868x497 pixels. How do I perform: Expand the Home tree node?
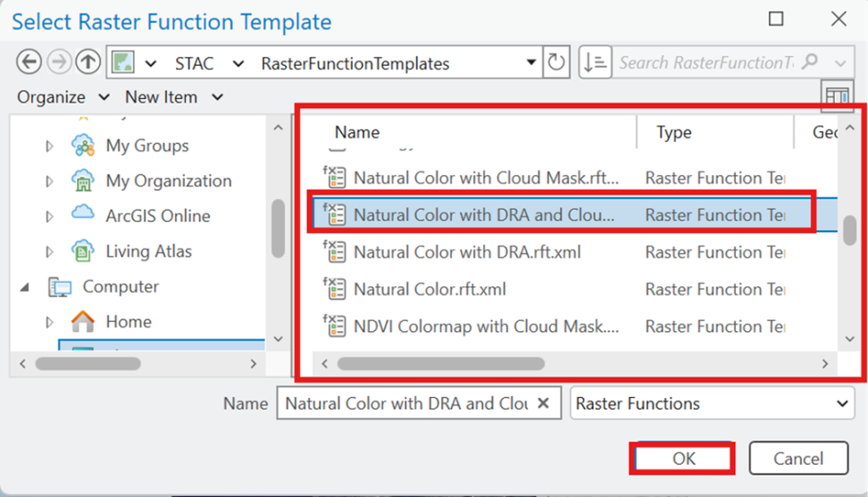pos(49,322)
